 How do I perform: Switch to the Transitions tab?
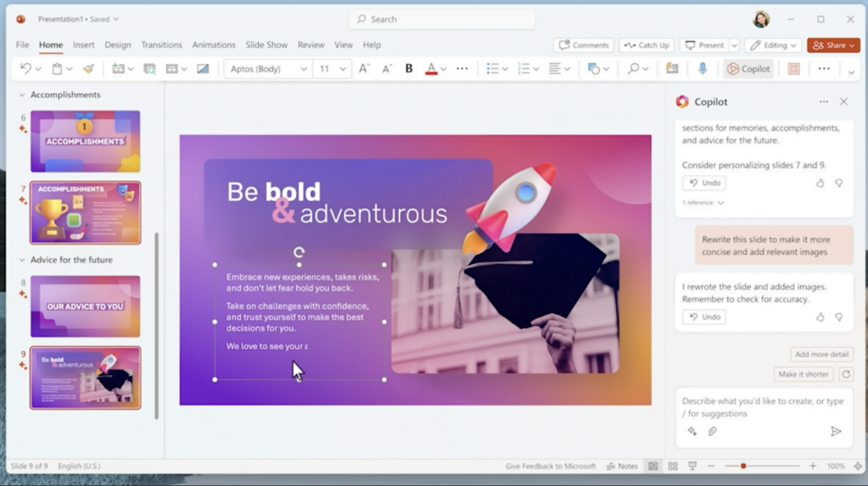161,45
